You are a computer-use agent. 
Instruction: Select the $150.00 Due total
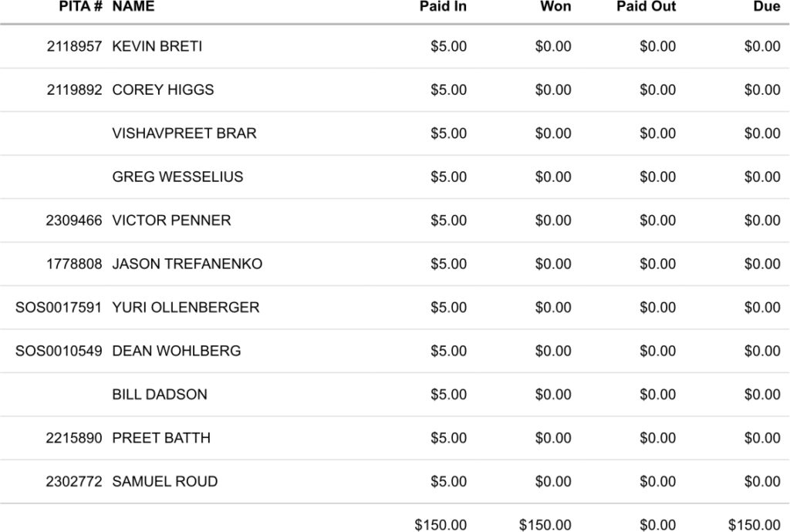(x=754, y=525)
